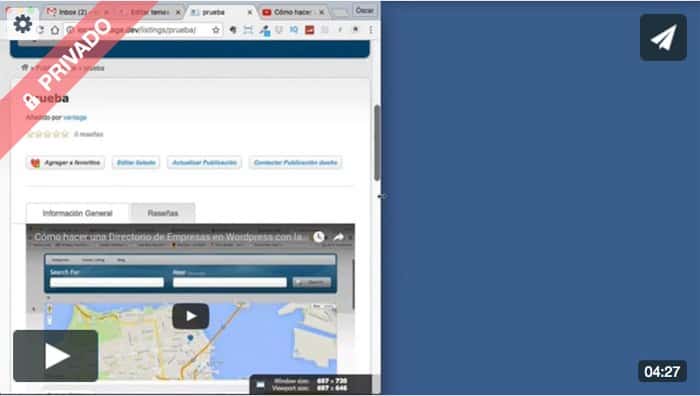Close the Cómo hacer YouTube tab

tap(321, 12)
